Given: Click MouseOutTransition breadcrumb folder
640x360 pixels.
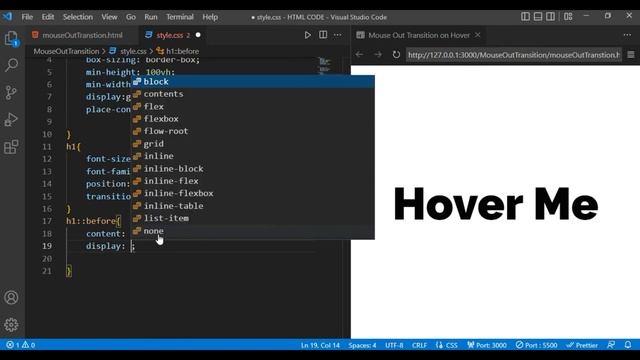Looking at the screenshot, I should coord(66,51).
